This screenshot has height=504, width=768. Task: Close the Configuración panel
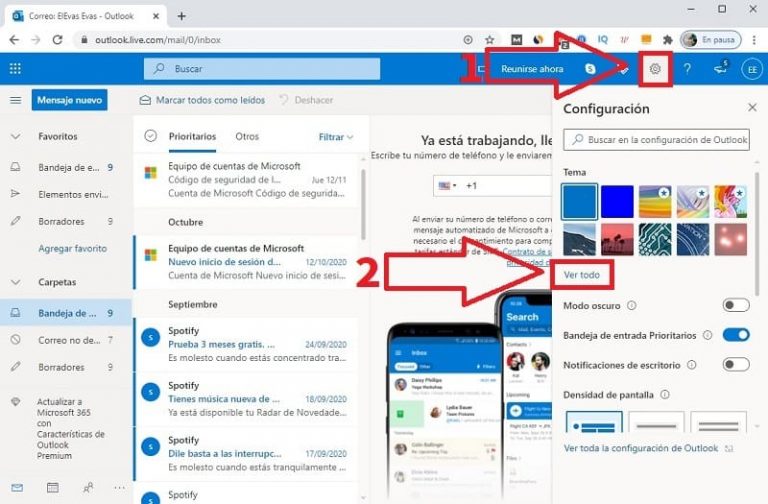pyautogui.click(x=752, y=107)
